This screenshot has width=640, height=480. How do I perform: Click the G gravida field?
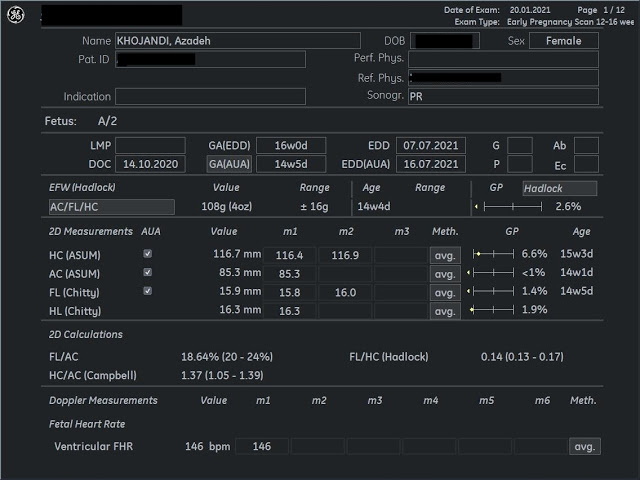(520, 145)
